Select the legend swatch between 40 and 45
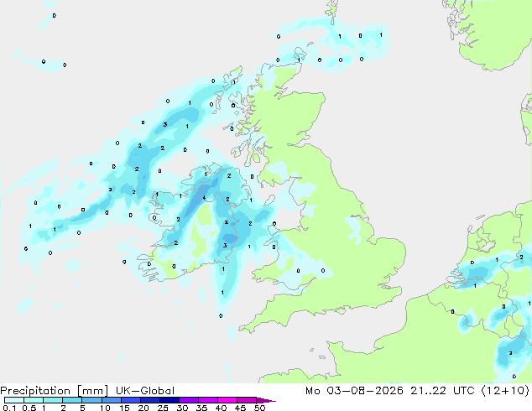Image resolution: width=532 pixels, height=411 pixels. [227, 400]
